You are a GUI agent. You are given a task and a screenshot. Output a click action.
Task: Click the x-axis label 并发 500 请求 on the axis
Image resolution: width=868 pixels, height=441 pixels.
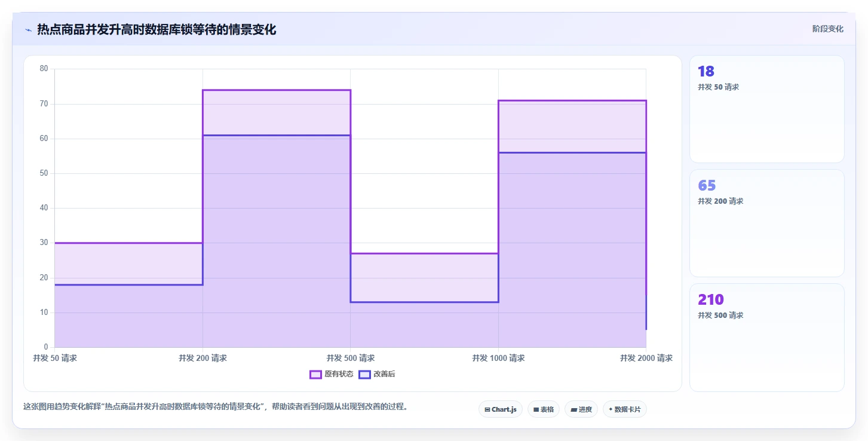[351, 358]
